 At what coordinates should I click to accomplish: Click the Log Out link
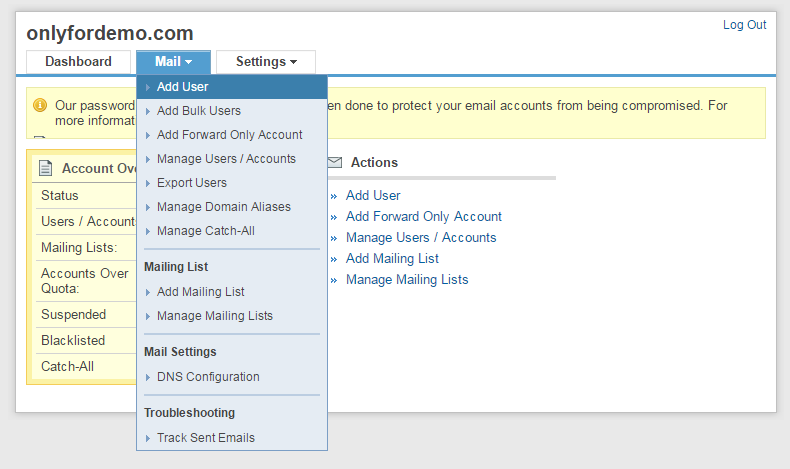(744, 25)
